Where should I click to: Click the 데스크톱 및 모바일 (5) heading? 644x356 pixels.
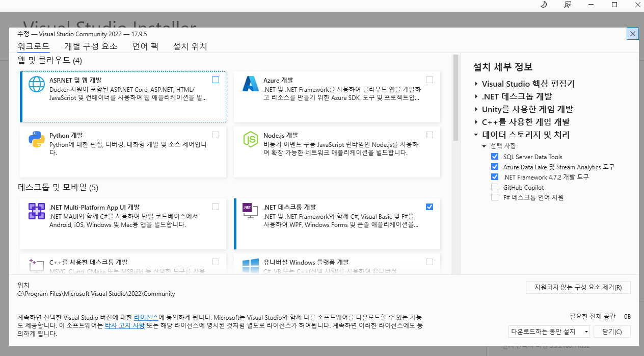[x=58, y=187]
